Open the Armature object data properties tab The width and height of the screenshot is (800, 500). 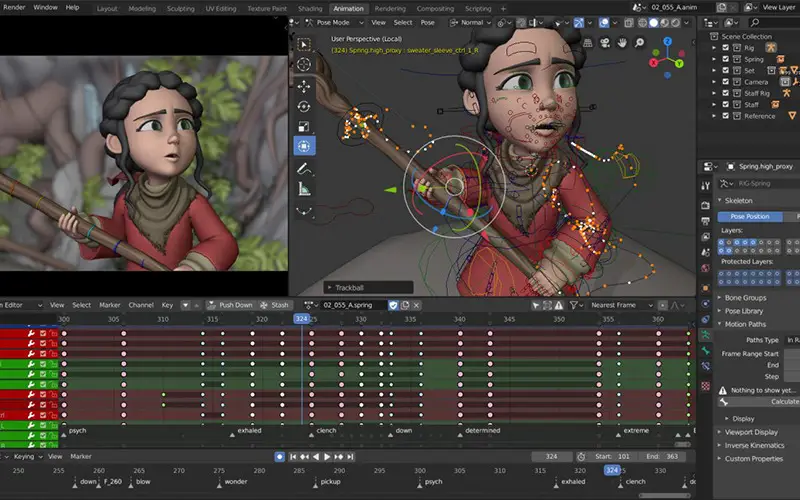tap(705, 335)
